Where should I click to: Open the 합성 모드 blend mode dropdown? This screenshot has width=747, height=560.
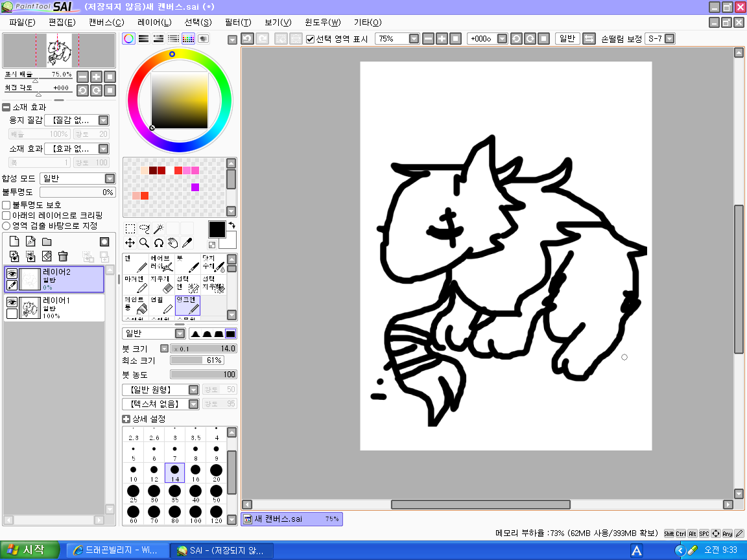click(x=110, y=178)
